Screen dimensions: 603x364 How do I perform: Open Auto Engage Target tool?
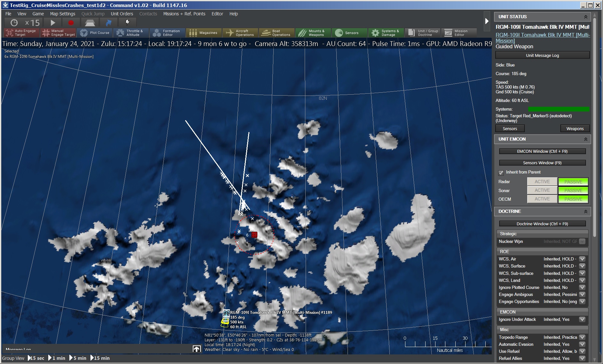tap(21, 33)
